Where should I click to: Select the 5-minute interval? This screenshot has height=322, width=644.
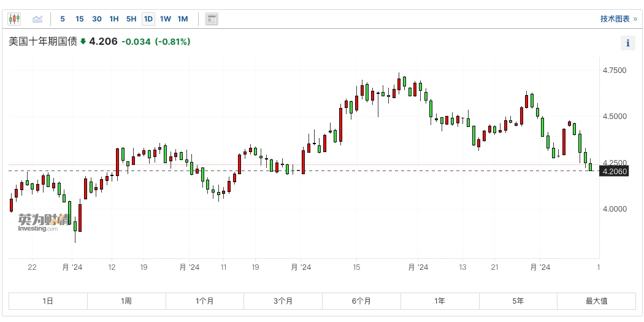(x=63, y=19)
